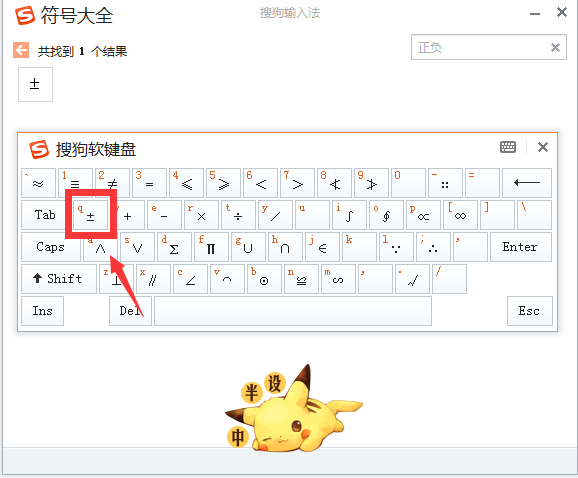
Task: Click the Esc key
Action: pos(530,311)
